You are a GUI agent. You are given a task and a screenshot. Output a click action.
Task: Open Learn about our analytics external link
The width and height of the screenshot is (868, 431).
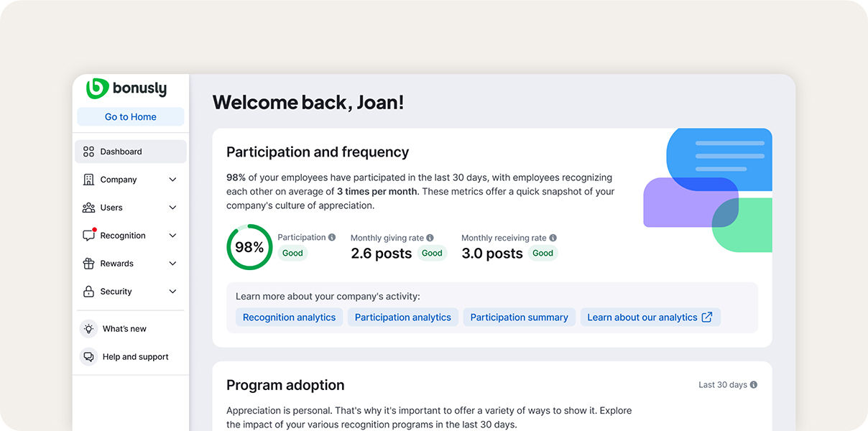[650, 318]
